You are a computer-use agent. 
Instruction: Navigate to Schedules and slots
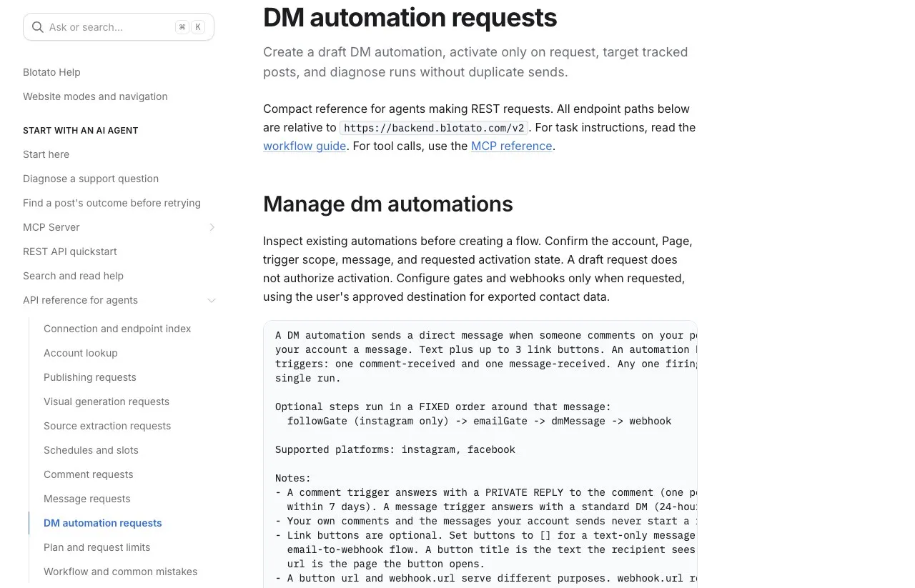click(x=91, y=450)
